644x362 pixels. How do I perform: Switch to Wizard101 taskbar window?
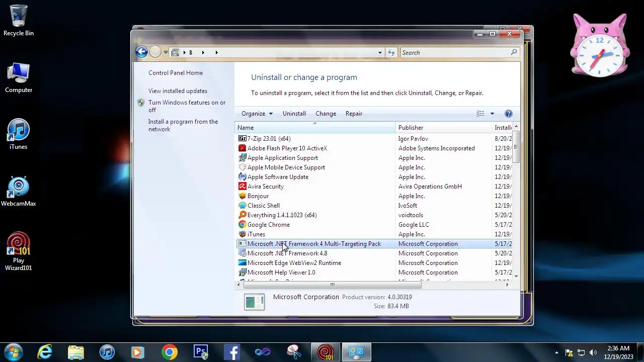[x=325, y=352]
